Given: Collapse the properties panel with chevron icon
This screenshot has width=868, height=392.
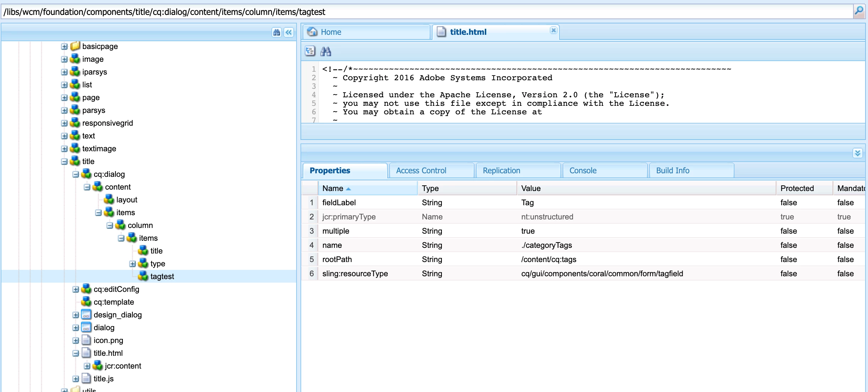Looking at the screenshot, I should point(858,153).
